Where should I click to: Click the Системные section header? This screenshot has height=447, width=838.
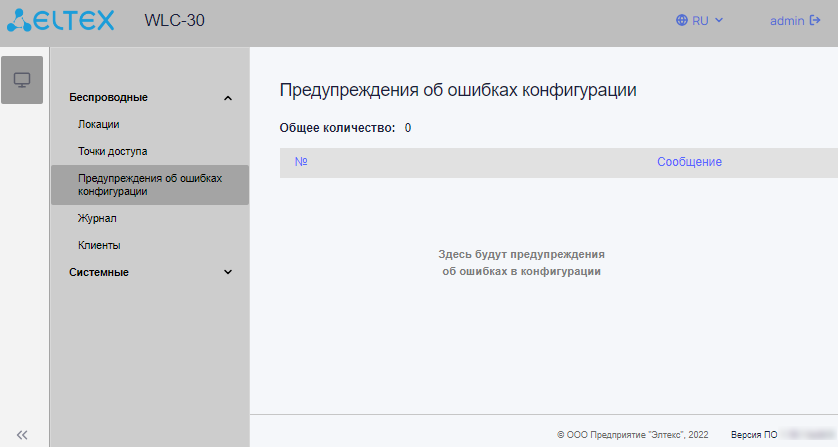99,272
